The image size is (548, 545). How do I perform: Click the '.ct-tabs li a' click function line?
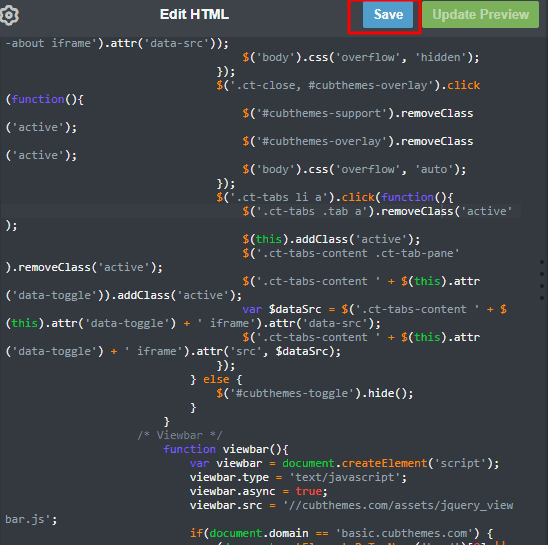pos(335,197)
